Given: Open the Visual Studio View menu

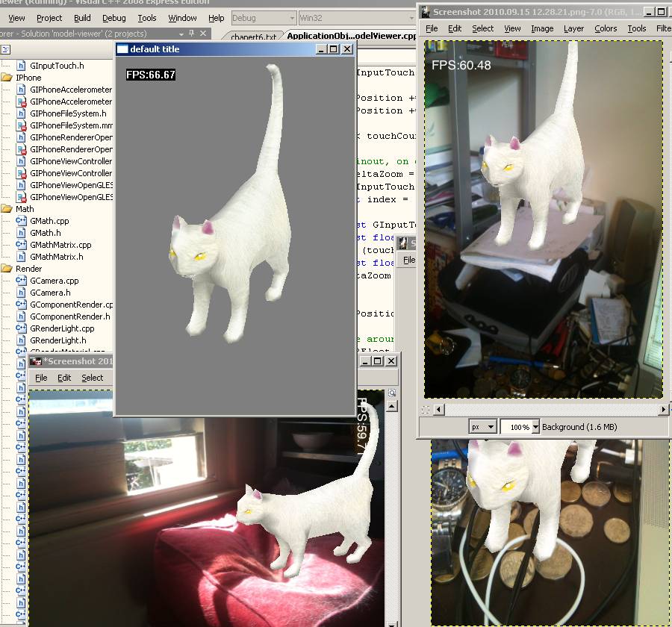Looking at the screenshot, I should pyautogui.click(x=16, y=18).
